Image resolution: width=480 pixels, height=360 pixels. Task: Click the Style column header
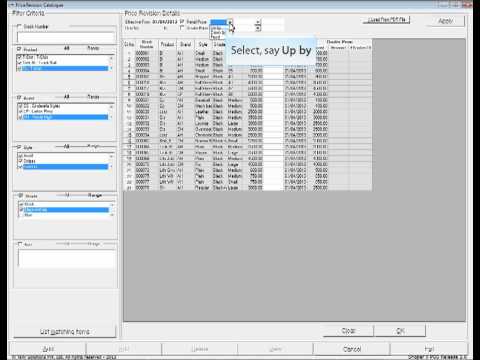[203, 44]
